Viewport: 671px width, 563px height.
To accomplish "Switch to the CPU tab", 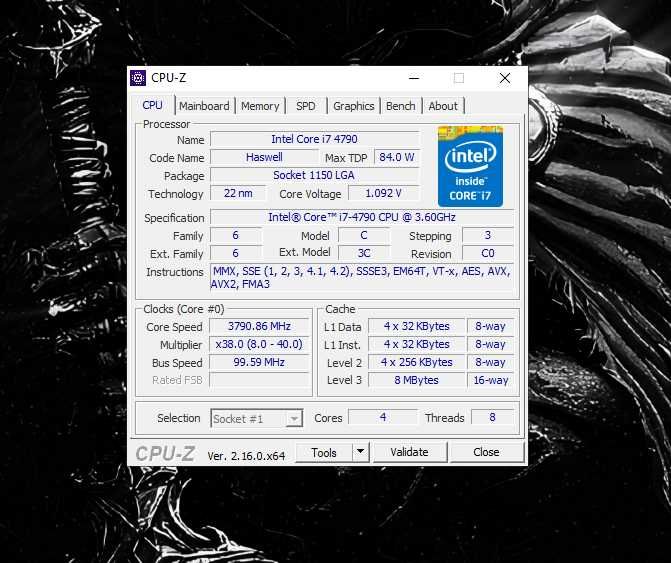I will click(152, 105).
